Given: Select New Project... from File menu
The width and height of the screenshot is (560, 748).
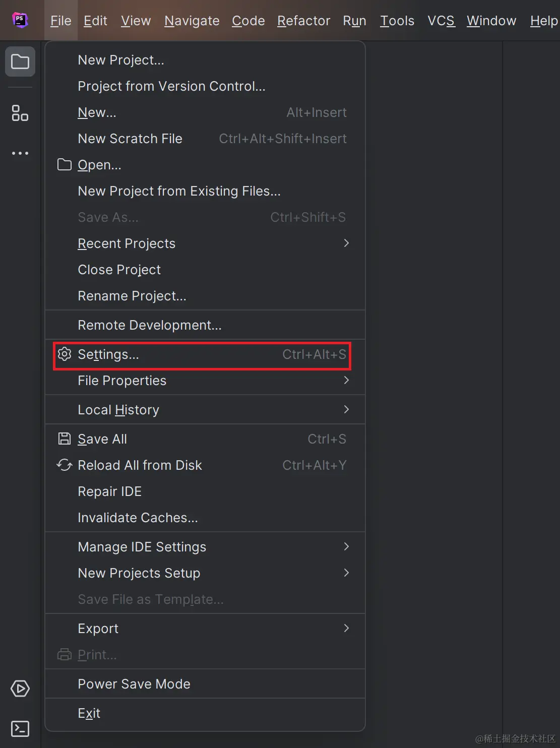Looking at the screenshot, I should click(121, 60).
